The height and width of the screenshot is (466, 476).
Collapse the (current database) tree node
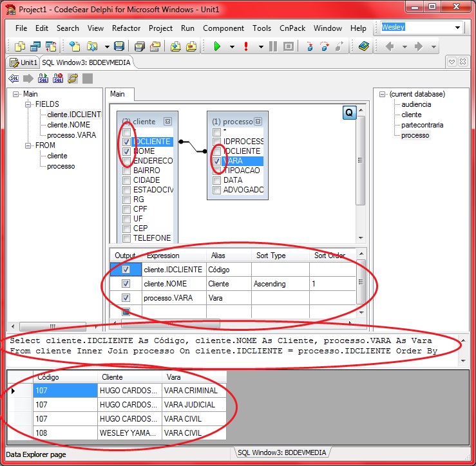point(383,94)
